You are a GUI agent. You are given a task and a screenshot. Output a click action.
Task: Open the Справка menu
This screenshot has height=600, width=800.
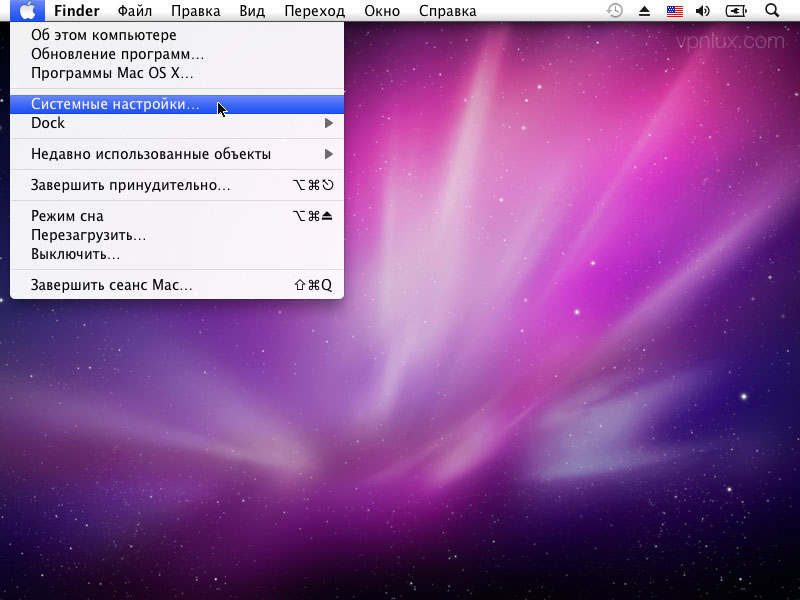pos(447,11)
